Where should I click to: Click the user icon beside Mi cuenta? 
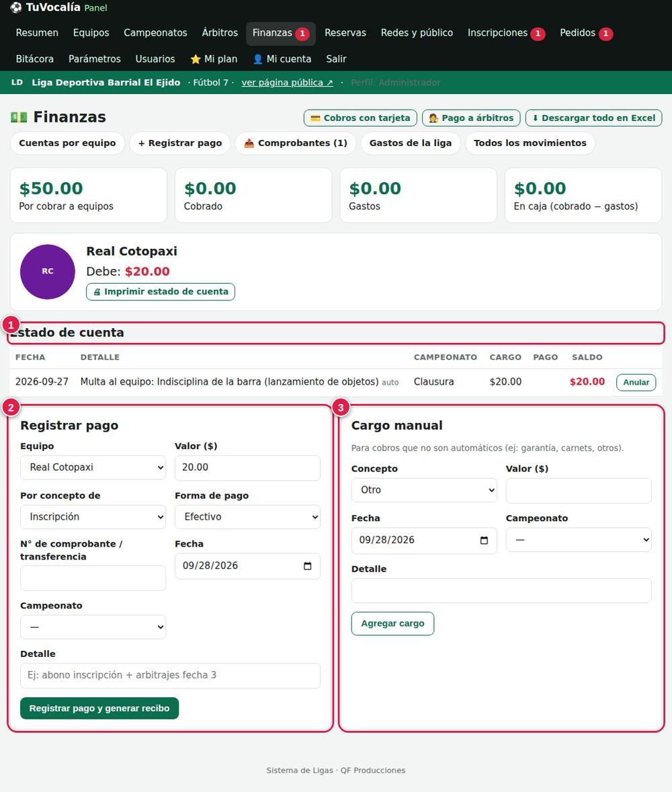tap(257, 59)
